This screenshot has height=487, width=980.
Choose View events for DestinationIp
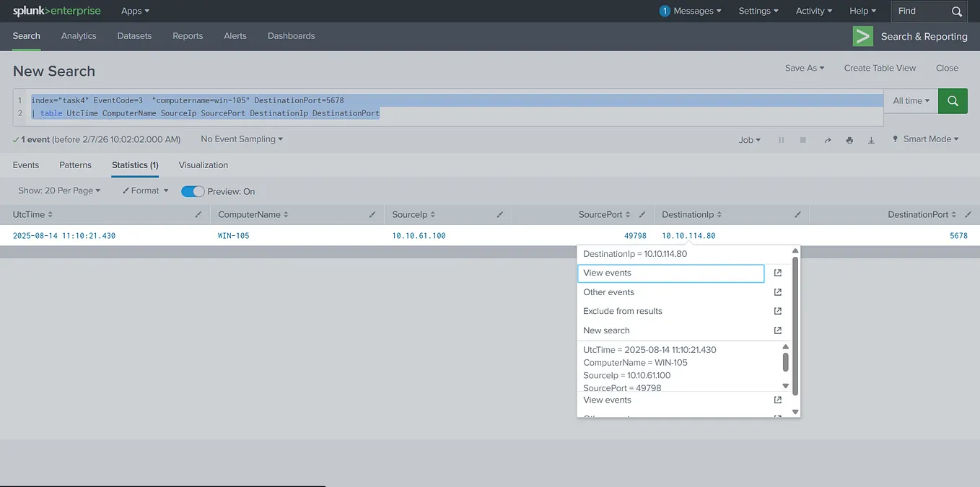coord(671,273)
